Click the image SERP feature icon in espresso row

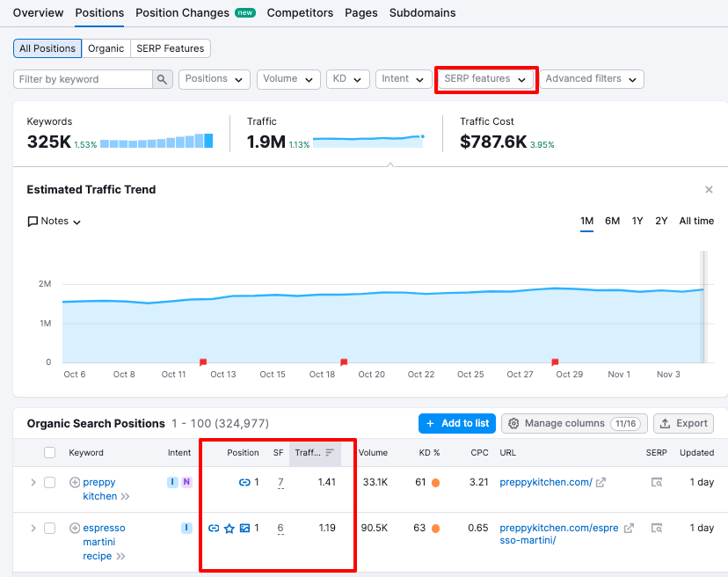(244, 529)
